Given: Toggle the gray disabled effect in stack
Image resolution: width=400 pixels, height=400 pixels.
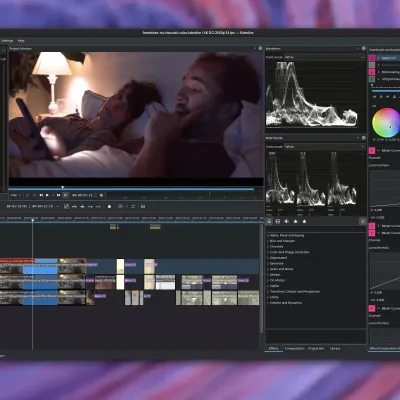Looking at the screenshot, I should click(x=372, y=65).
